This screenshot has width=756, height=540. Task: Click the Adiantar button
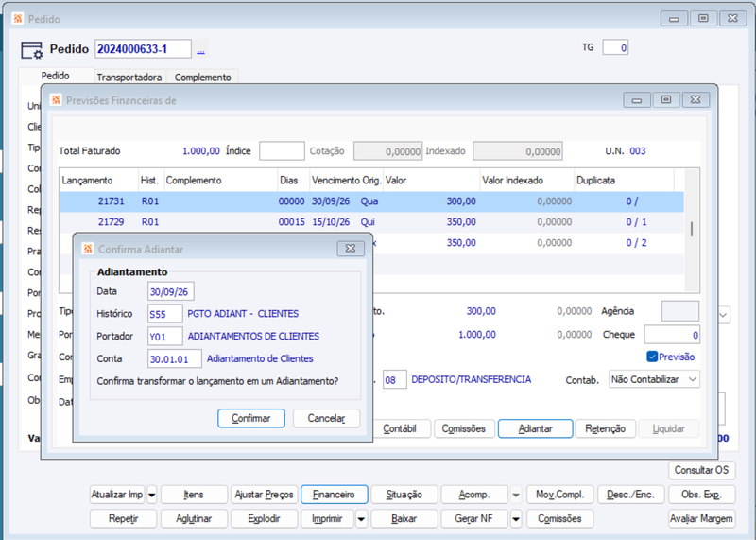[x=535, y=428]
